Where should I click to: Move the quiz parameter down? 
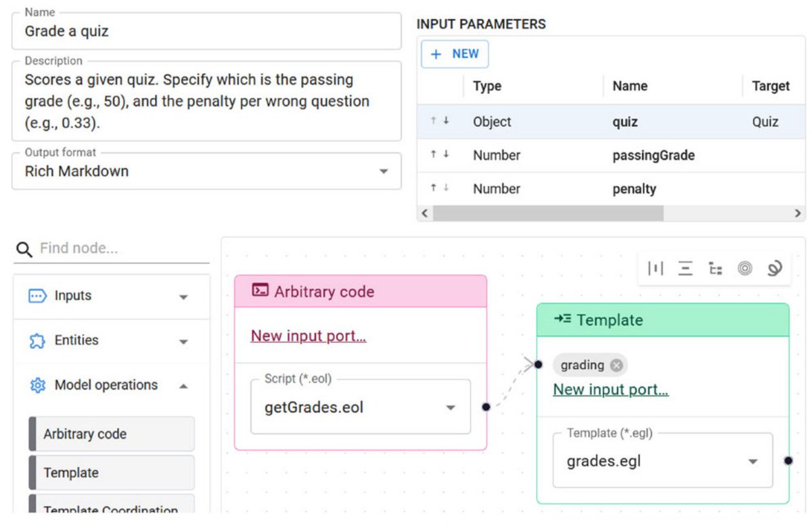click(x=447, y=121)
